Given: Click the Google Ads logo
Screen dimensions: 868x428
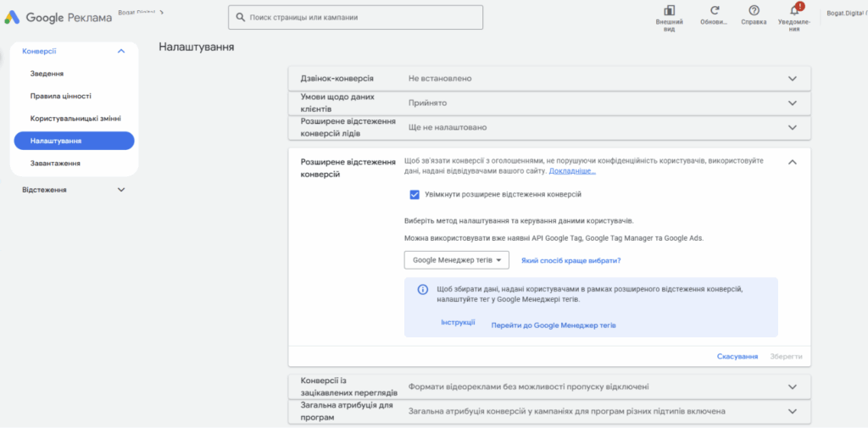Looking at the screenshot, I should point(12,17).
